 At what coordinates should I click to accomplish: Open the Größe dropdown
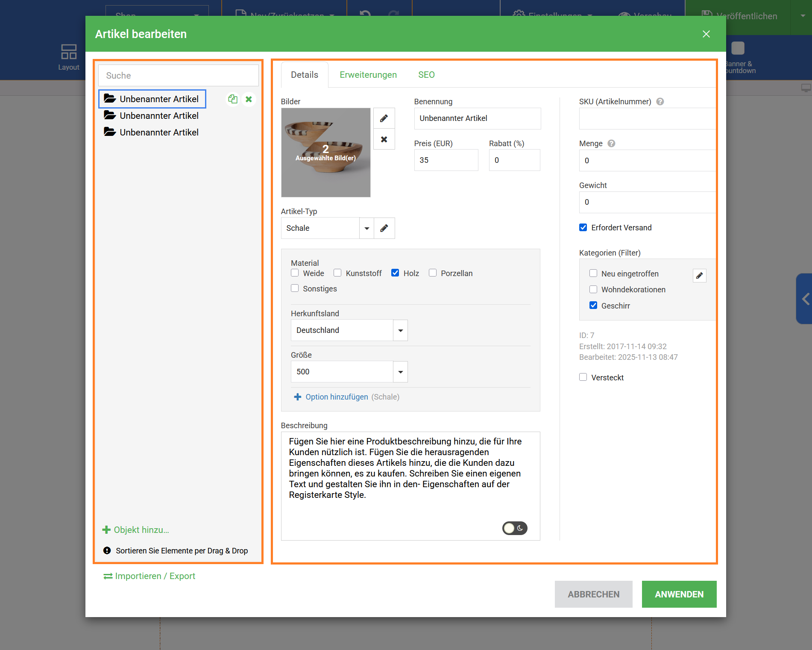pos(400,372)
